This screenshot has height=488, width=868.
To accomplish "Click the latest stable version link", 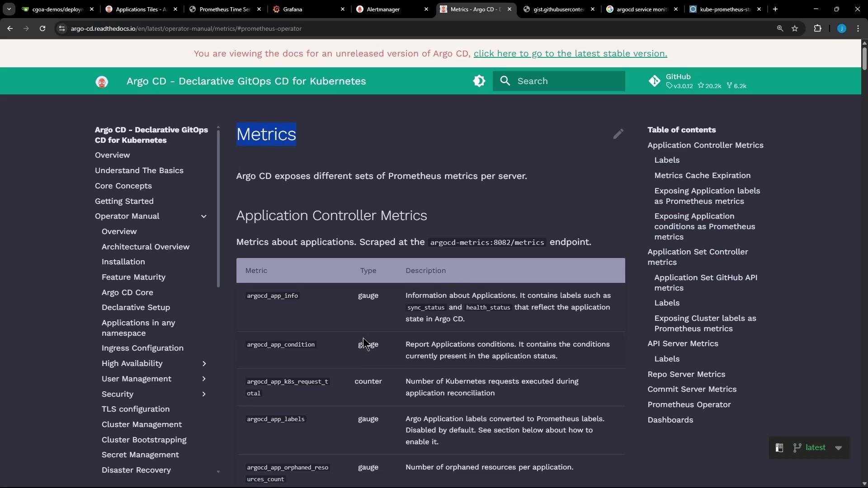I will coord(570,53).
